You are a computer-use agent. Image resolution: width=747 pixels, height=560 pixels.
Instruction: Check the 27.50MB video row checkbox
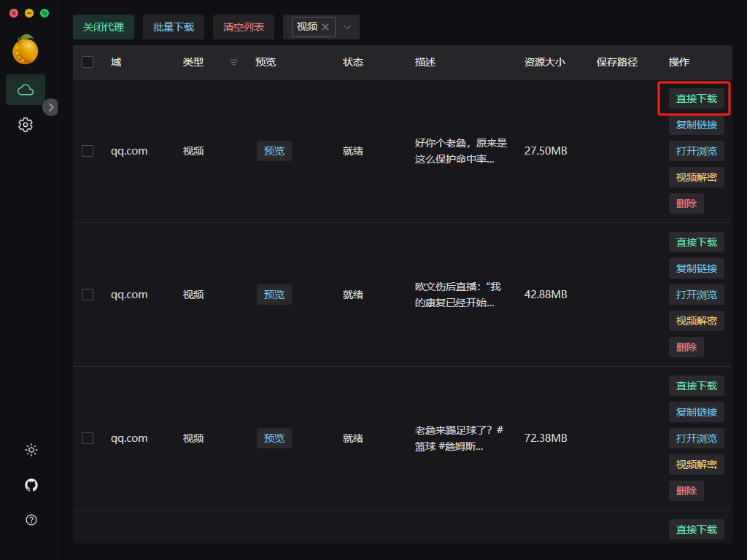pos(88,151)
